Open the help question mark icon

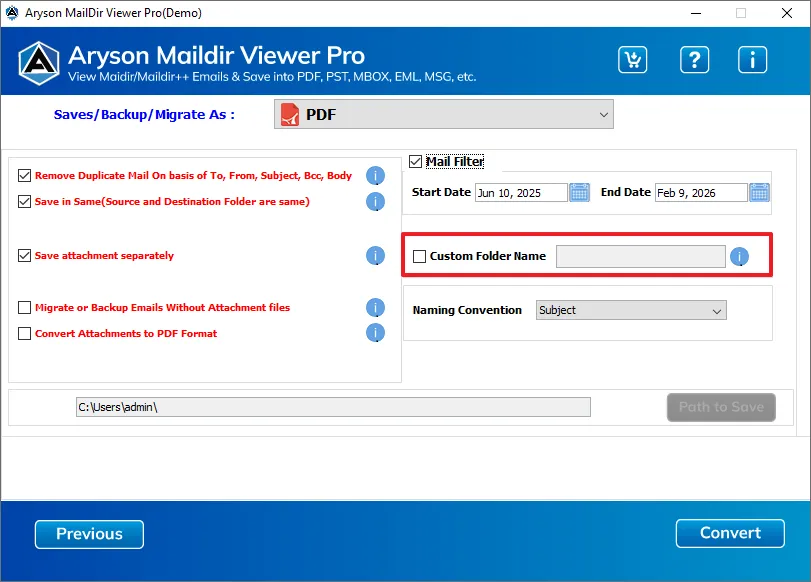point(694,59)
